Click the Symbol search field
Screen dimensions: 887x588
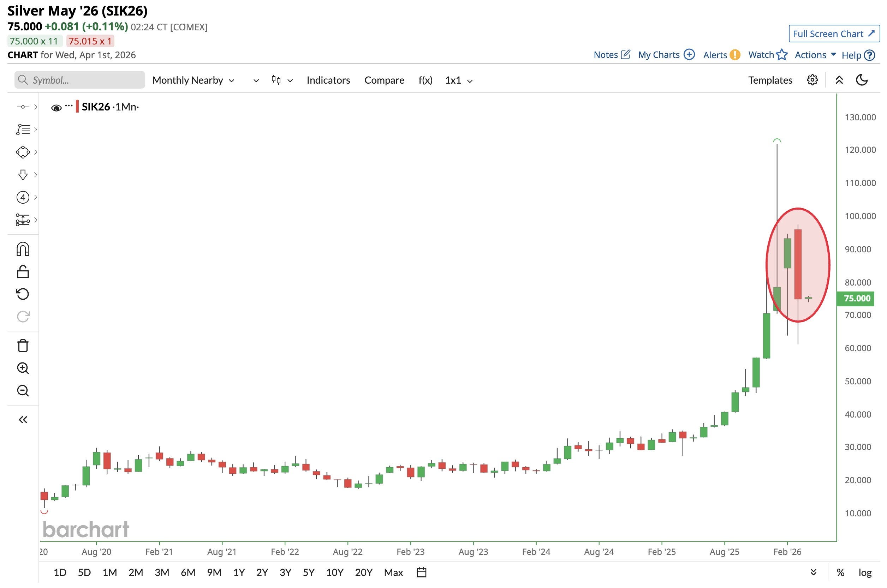coord(79,80)
